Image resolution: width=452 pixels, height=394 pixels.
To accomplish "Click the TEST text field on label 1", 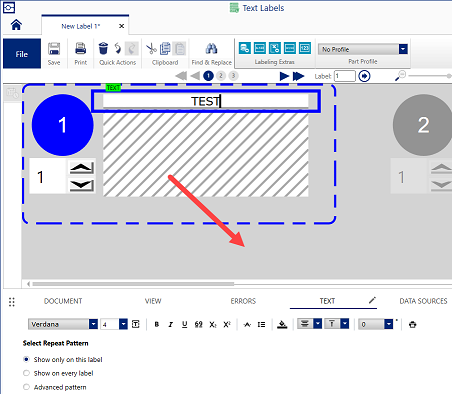I will [206, 101].
